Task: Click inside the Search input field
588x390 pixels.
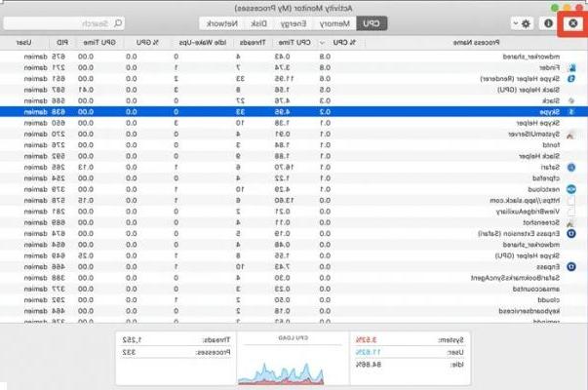Action: pyautogui.click(x=64, y=23)
